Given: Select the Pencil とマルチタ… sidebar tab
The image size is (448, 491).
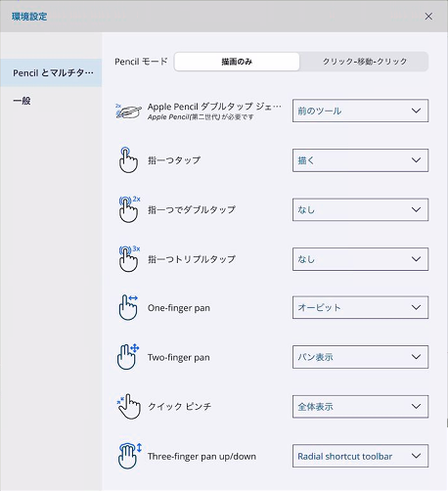Looking at the screenshot, I should point(51,72).
